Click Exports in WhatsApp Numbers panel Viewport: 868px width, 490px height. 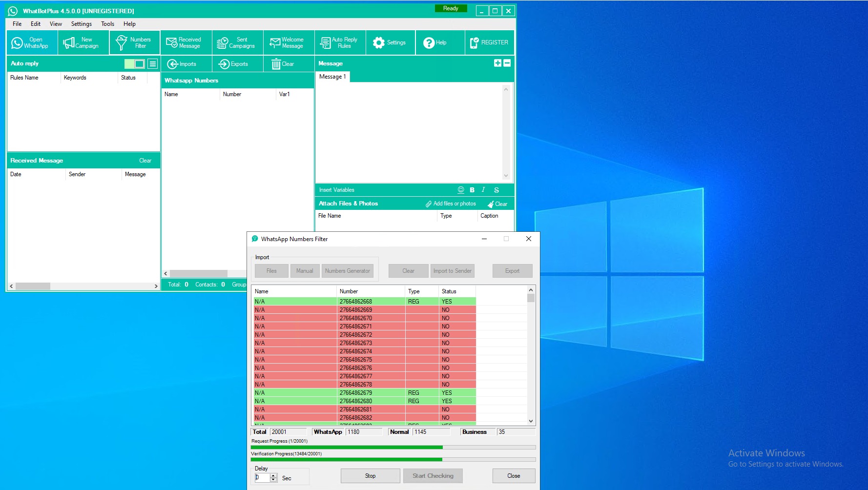(237, 64)
